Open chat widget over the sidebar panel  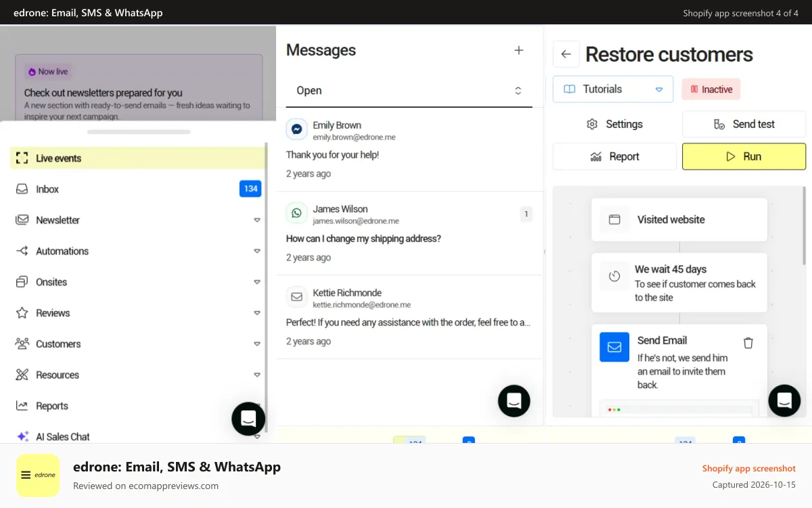(248, 419)
